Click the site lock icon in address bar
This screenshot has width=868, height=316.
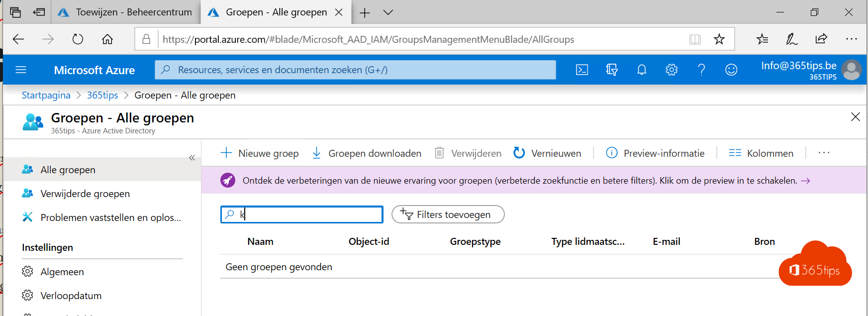pyautogui.click(x=146, y=39)
